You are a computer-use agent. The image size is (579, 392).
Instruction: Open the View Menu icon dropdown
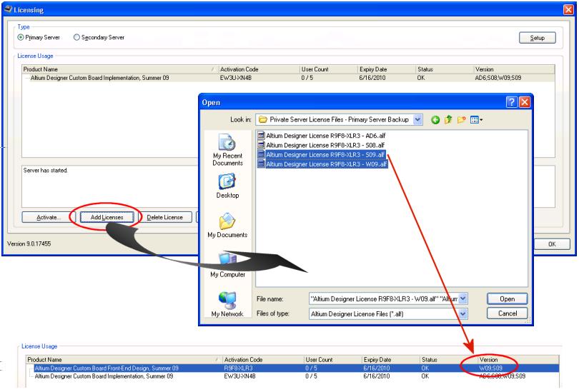point(476,119)
